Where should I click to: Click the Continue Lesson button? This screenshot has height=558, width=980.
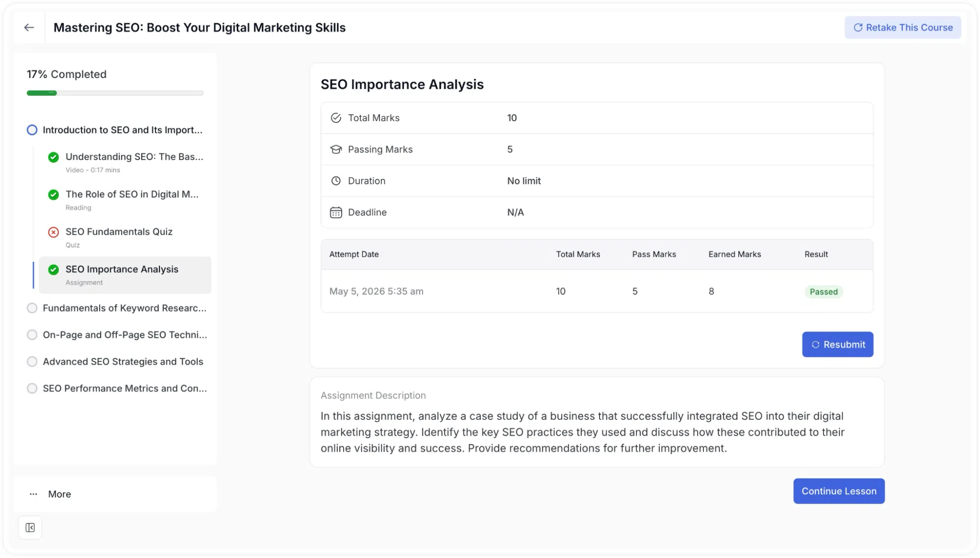pyautogui.click(x=839, y=491)
